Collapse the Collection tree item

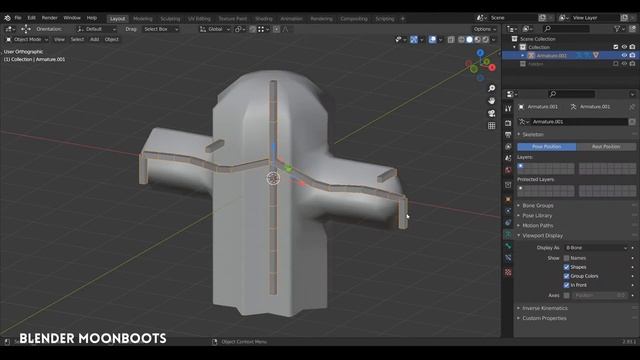coord(515,47)
